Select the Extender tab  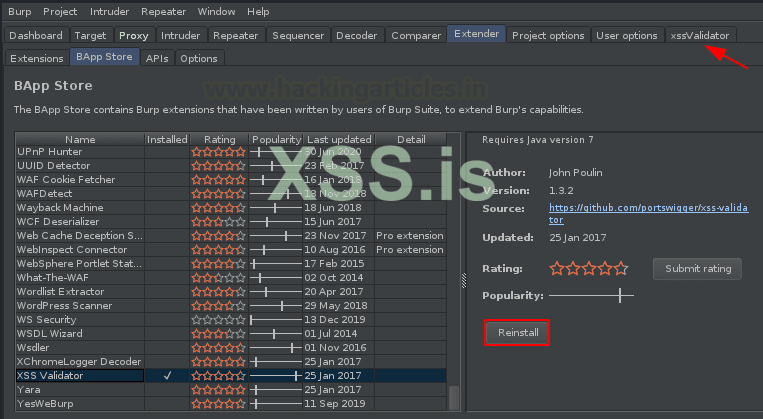pyautogui.click(x=476, y=34)
